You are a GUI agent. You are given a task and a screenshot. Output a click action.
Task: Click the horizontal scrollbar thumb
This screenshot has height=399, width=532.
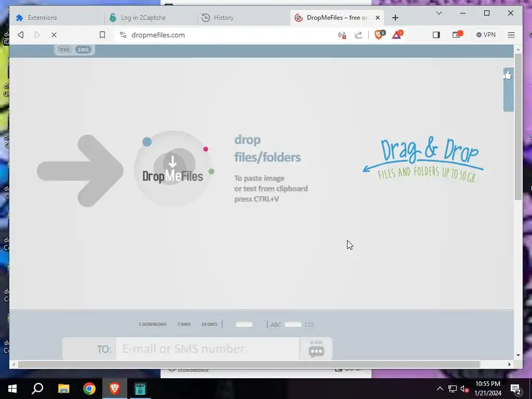coord(249,364)
